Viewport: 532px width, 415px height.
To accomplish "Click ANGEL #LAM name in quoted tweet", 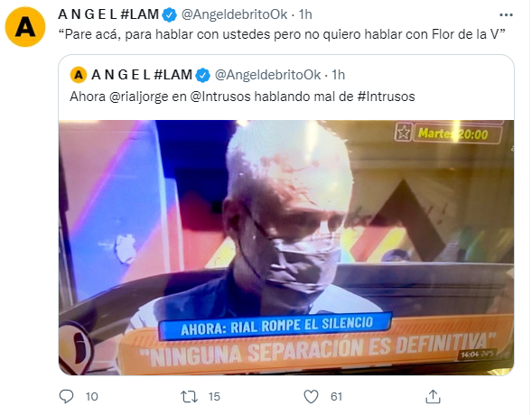I will [142, 75].
